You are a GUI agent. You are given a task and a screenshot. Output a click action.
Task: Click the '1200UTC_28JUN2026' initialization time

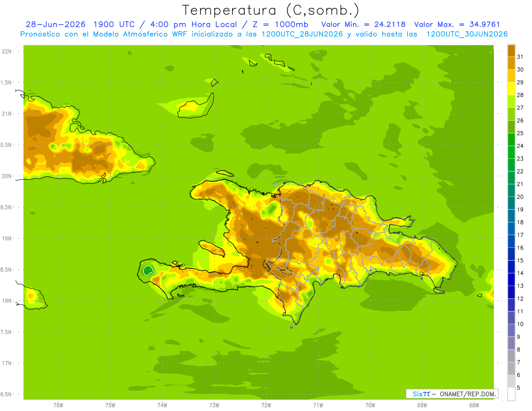click(x=302, y=34)
